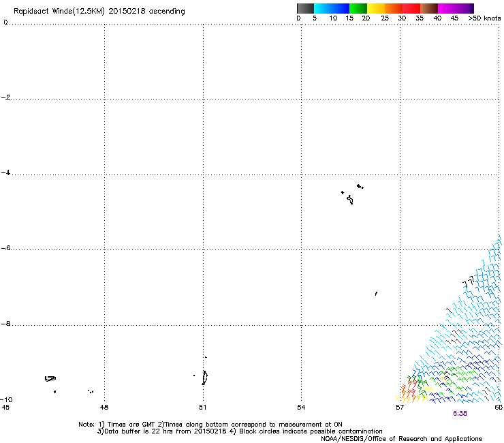Click the yellow 20-25 knots legend color

tap(376, 8)
